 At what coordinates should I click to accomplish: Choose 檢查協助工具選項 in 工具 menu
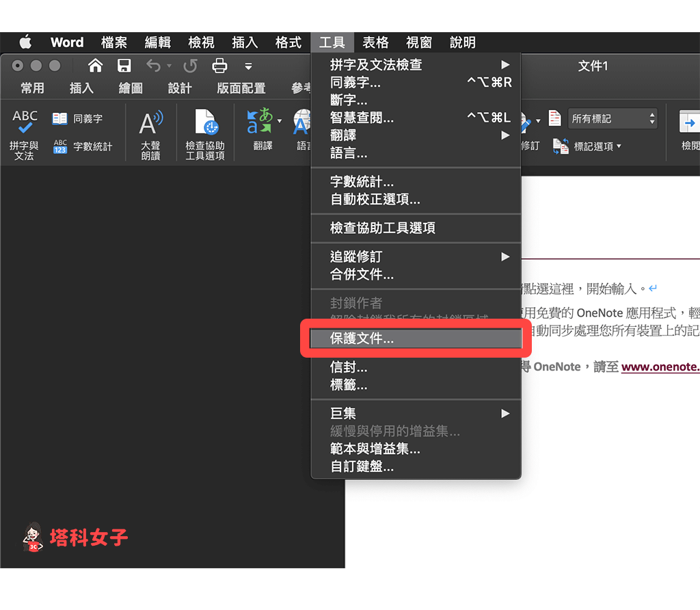(x=416, y=228)
